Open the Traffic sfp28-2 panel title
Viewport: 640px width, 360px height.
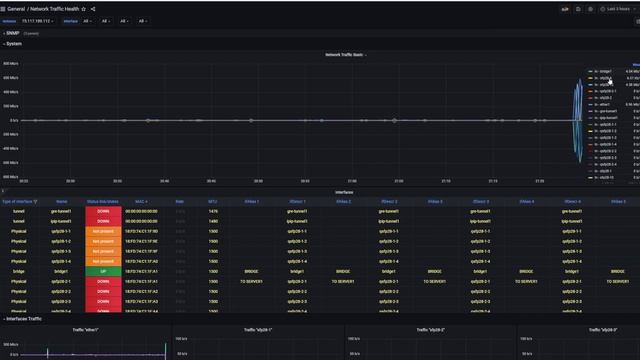[431, 330]
